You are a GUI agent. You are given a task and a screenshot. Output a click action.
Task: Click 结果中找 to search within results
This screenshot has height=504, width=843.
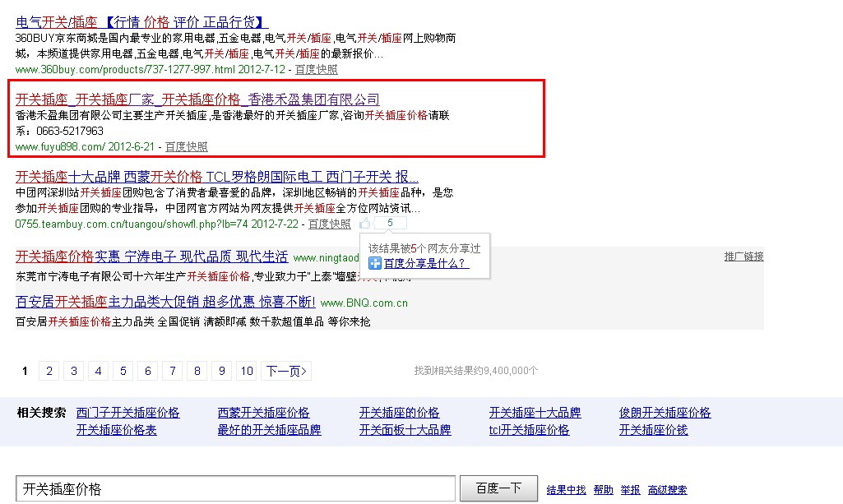tap(566, 490)
